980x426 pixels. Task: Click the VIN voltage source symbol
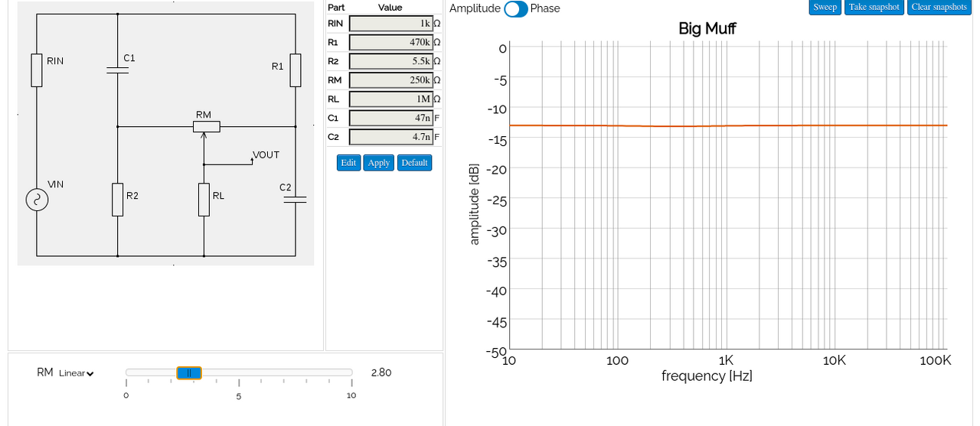click(37, 200)
